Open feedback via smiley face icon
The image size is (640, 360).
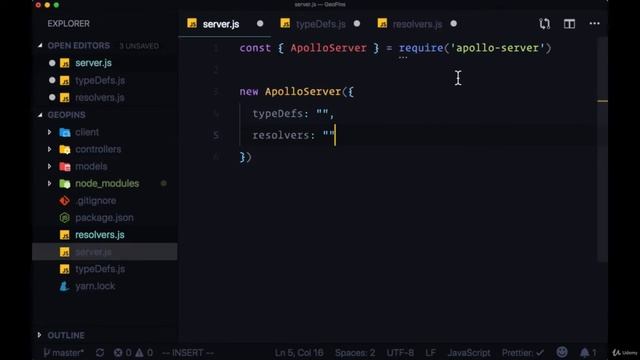pyautogui.click(x=562, y=352)
